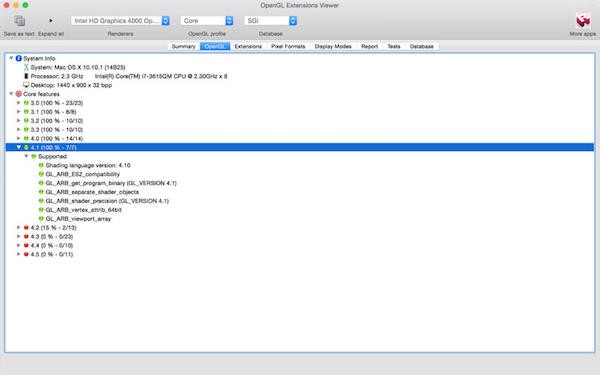
Task: Click the Processor row icon
Action: [x=26, y=76]
